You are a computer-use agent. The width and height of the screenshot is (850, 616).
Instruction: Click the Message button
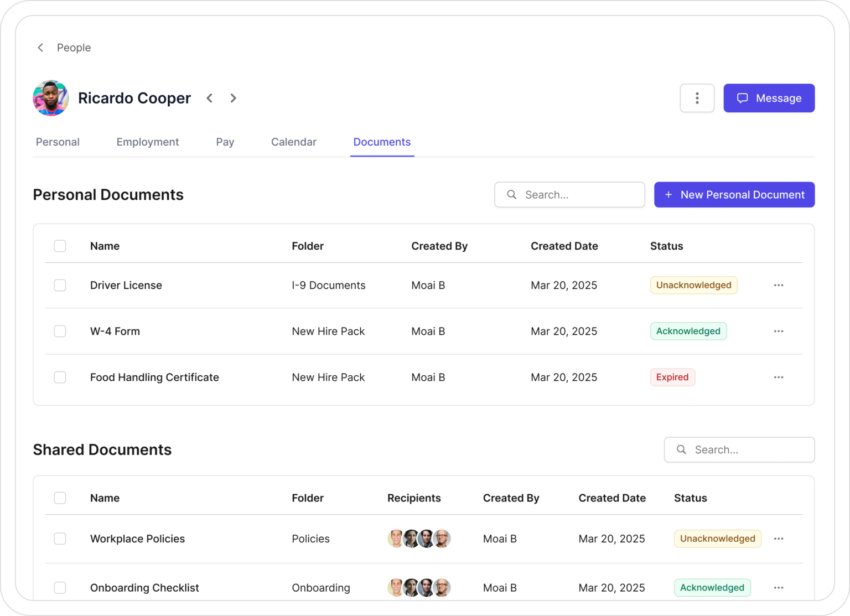(769, 98)
